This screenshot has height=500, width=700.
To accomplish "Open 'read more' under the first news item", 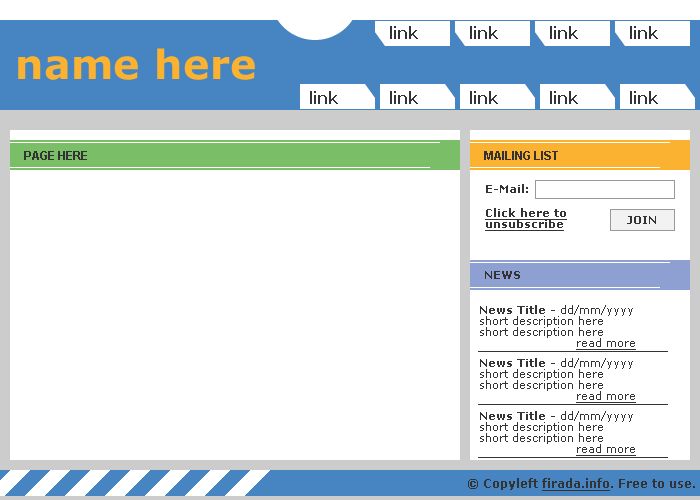I will [606, 343].
